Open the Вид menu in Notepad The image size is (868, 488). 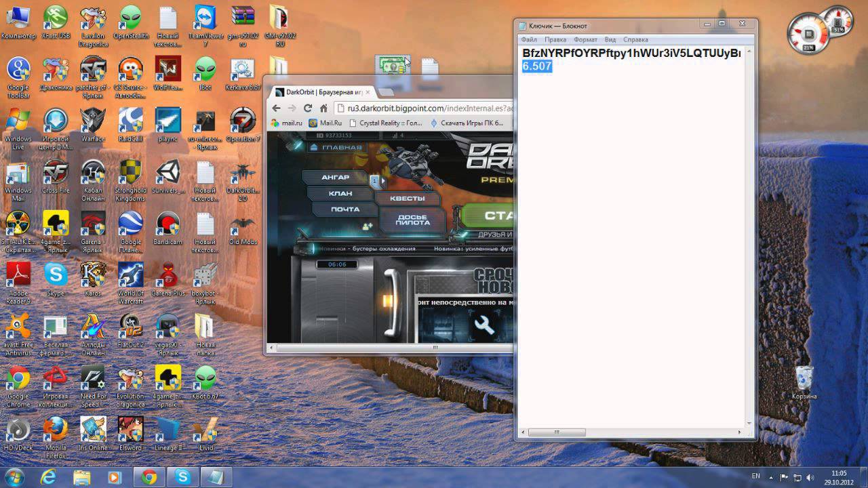610,40
